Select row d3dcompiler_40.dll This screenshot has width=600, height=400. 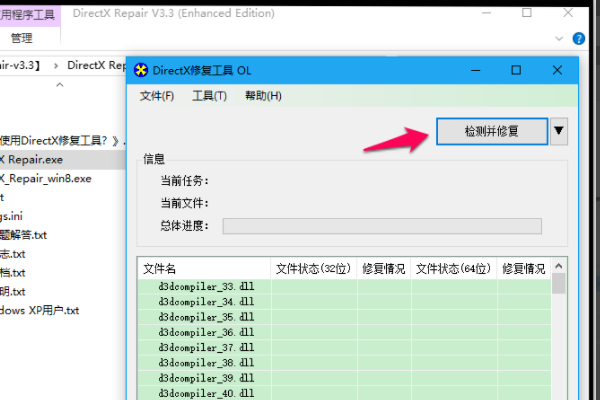(344, 393)
